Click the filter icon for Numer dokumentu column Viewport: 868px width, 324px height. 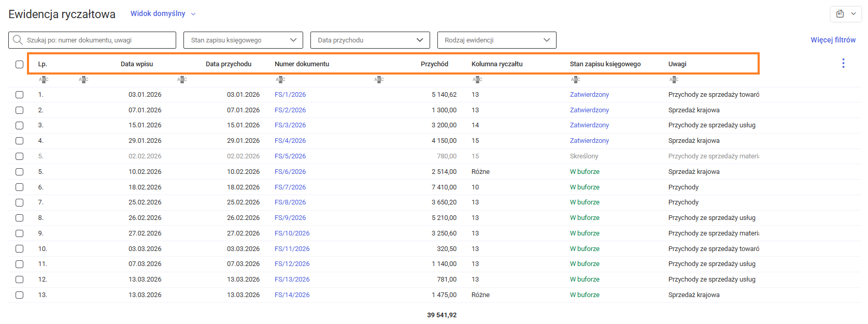280,80
